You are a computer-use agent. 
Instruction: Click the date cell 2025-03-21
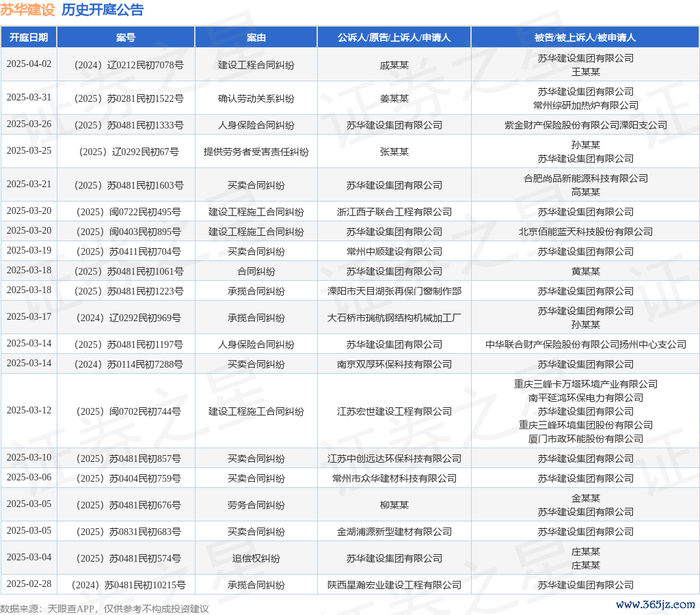(29, 184)
